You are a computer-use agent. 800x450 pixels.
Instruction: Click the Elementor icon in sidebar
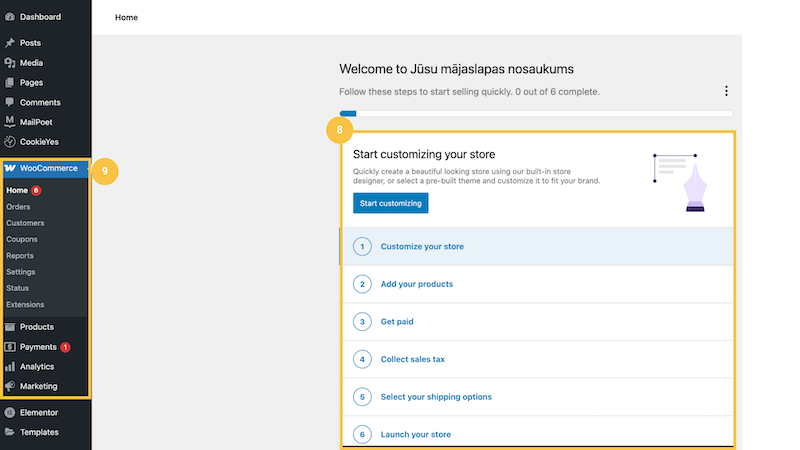click(x=10, y=412)
